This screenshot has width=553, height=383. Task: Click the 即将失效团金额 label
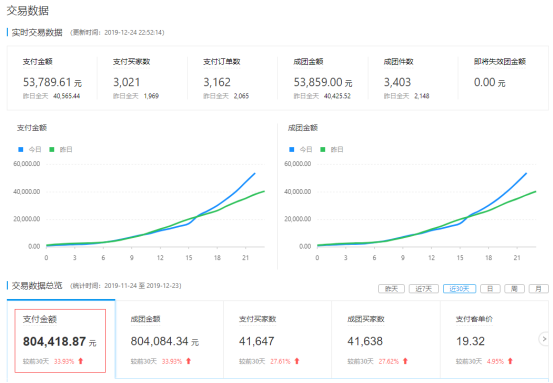coord(500,62)
